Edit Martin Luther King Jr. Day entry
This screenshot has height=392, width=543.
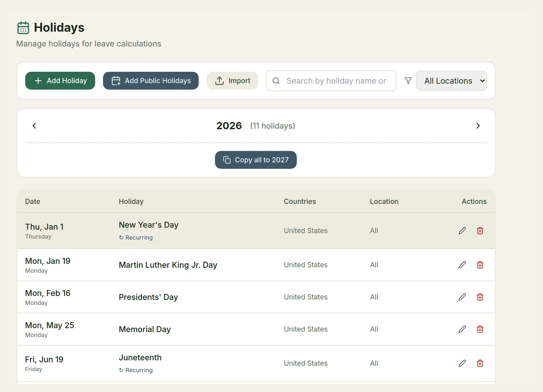[462, 265]
